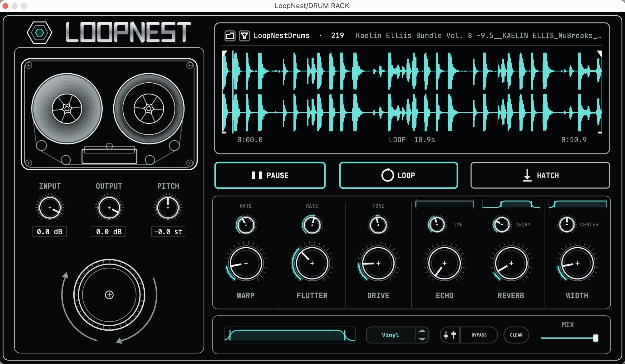Open the folder browser icon
The height and width of the screenshot is (364, 625).
230,36
